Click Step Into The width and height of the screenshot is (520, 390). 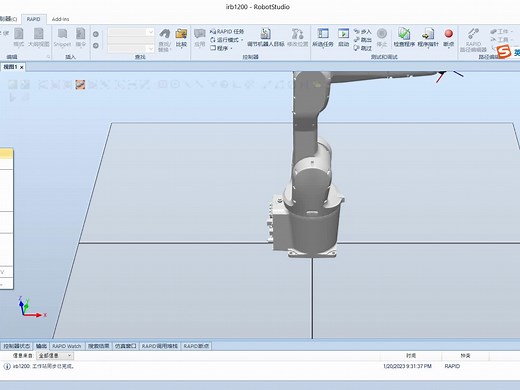click(x=363, y=32)
